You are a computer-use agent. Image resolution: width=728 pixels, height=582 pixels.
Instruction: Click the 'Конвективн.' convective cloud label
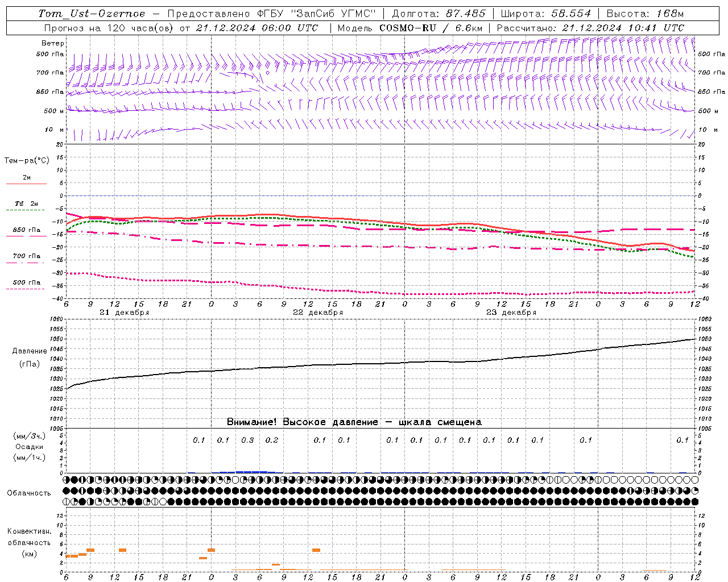[x=30, y=531]
